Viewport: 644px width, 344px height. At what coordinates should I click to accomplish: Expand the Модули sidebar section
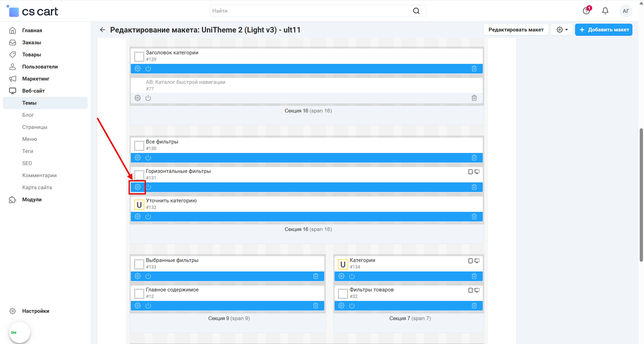[x=32, y=200]
